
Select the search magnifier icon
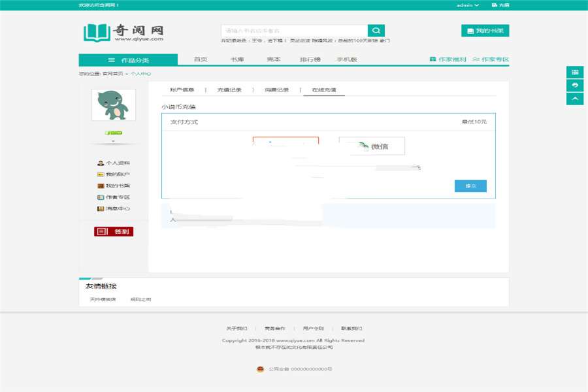374,29
